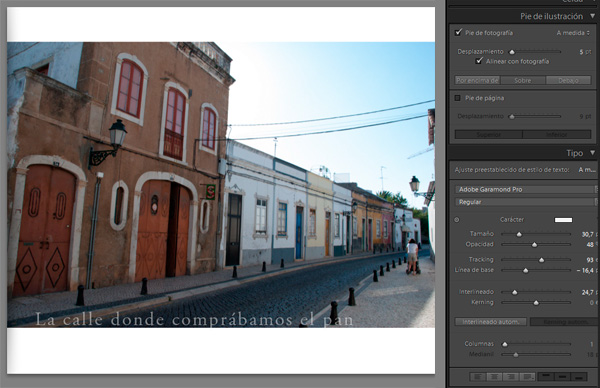600x388 pixels.
Task: Click the photo caption text on the image
Action: pyautogui.click(x=194, y=320)
